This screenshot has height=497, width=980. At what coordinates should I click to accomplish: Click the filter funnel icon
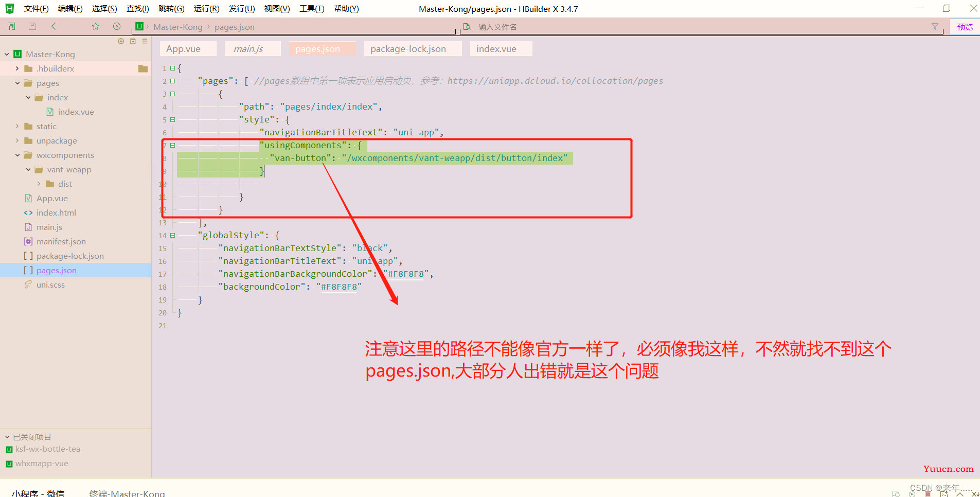(935, 27)
